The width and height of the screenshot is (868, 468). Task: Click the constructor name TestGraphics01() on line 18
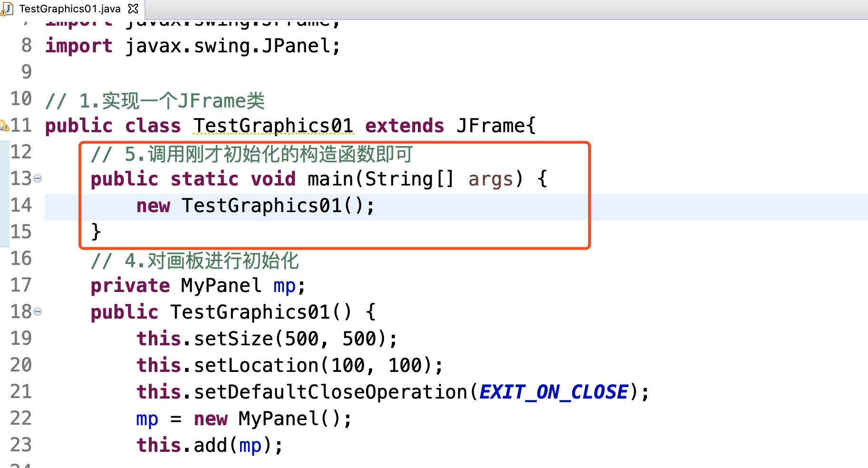261,312
